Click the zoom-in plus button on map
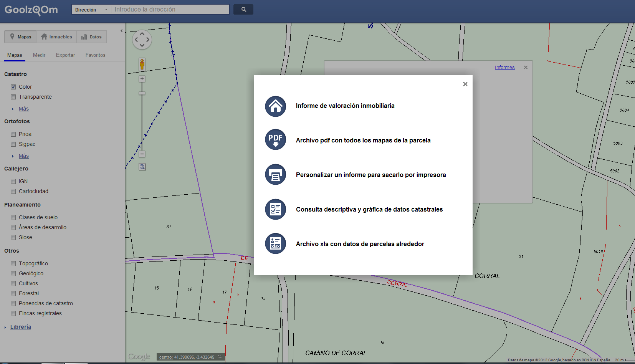 tap(142, 79)
